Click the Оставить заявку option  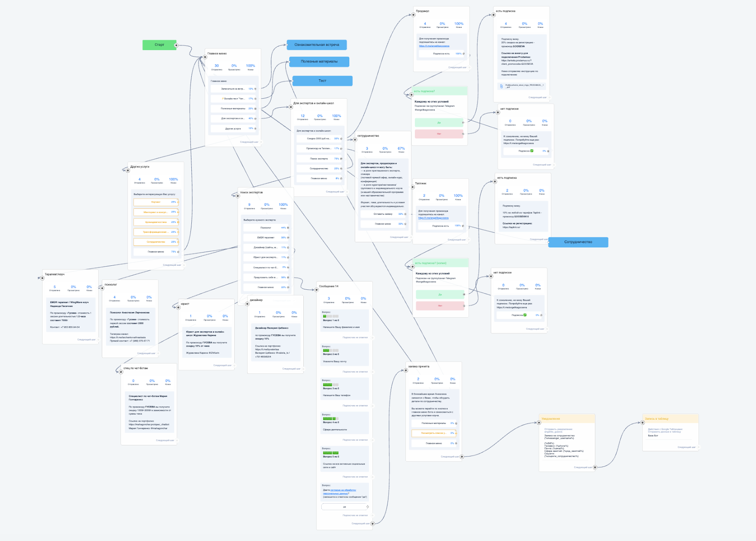pyautogui.click(x=383, y=214)
